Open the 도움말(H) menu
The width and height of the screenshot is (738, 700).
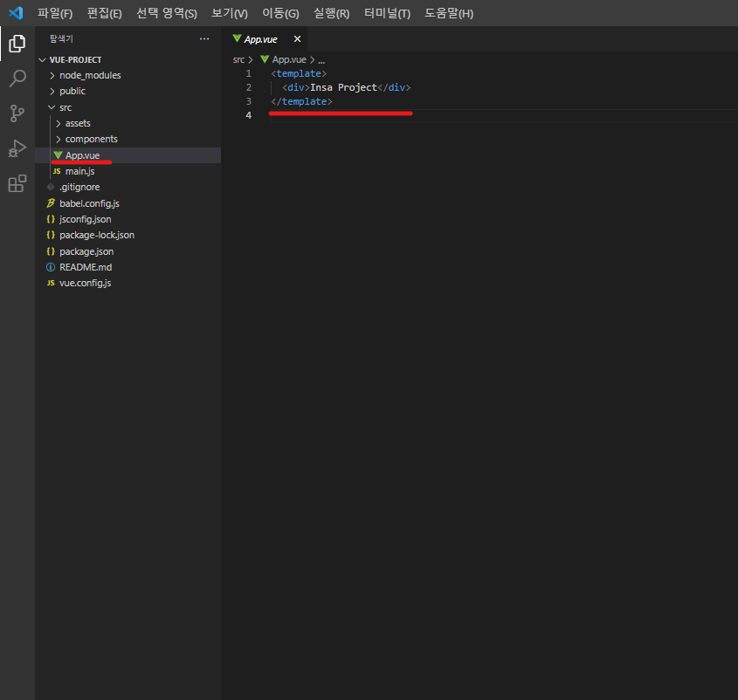[x=449, y=13]
